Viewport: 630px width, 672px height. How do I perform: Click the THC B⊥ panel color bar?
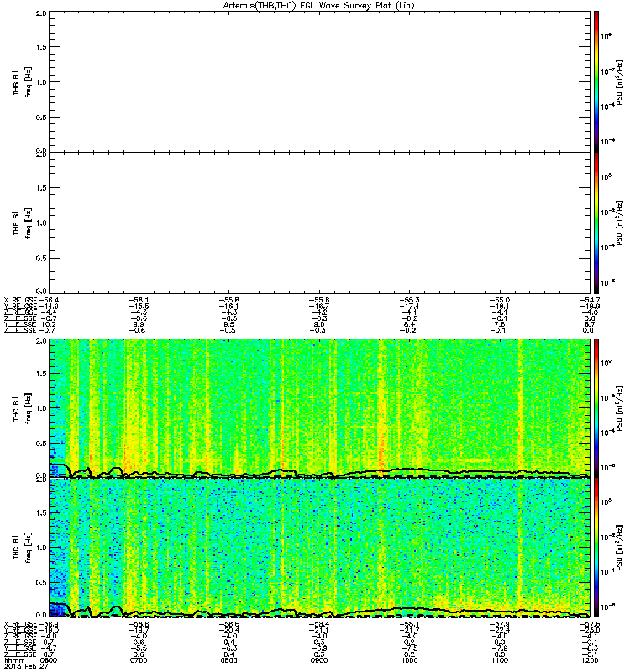pos(596,408)
